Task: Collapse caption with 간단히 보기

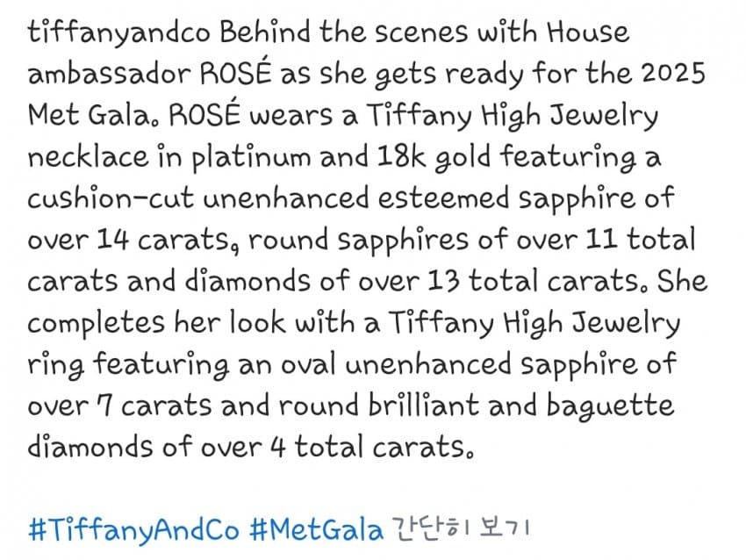Action: point(461,528)
